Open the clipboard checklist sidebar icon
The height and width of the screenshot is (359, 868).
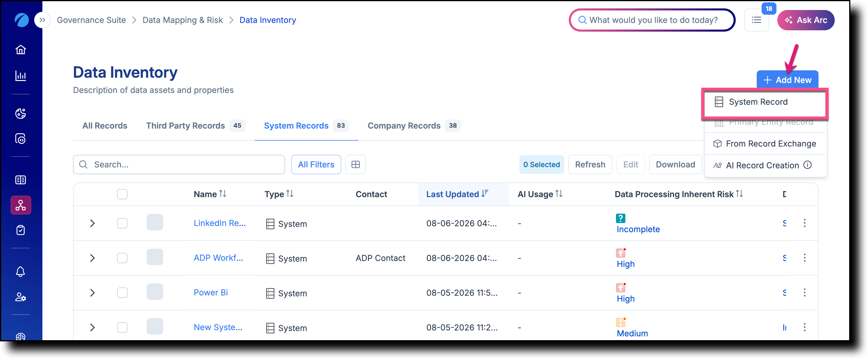point(21,230)
